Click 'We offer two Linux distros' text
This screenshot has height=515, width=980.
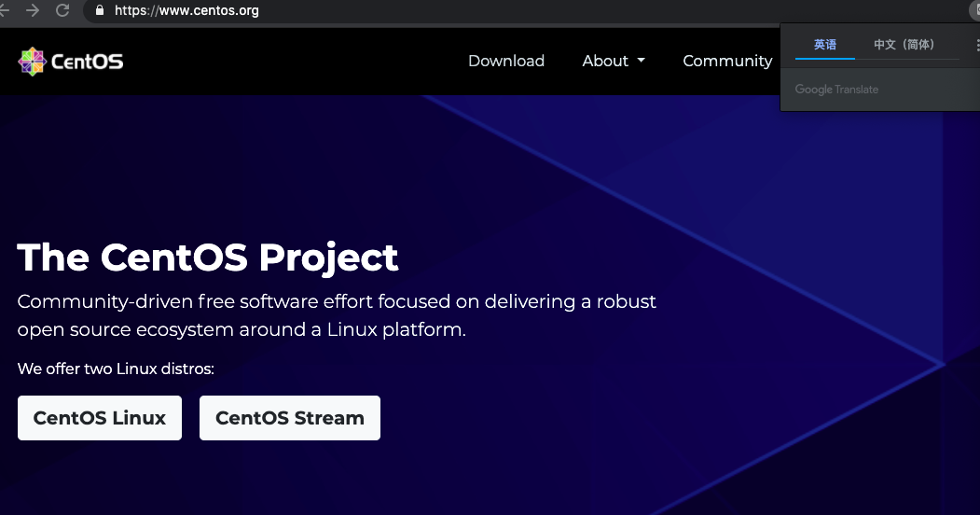click(116, 369)
